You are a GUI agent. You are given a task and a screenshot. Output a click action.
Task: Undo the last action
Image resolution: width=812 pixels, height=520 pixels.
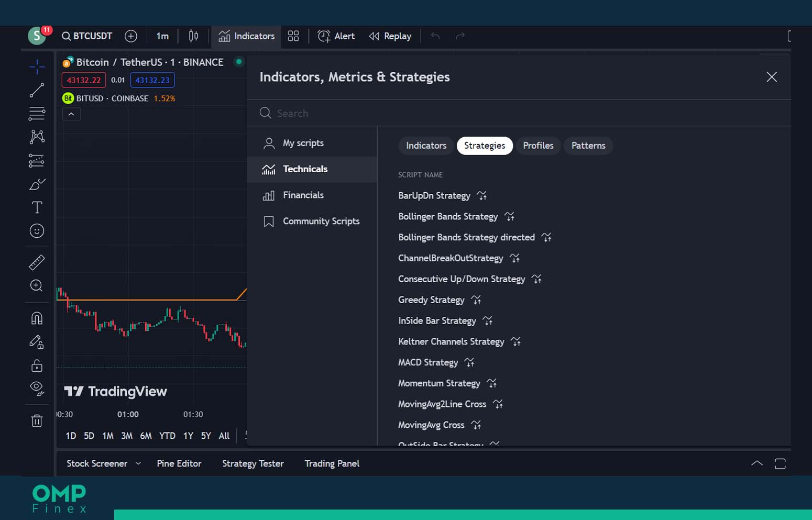pos(435,36)
